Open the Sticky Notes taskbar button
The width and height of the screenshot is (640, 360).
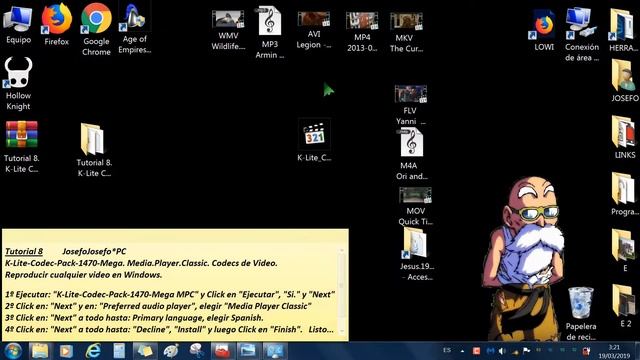coord(144,351)
